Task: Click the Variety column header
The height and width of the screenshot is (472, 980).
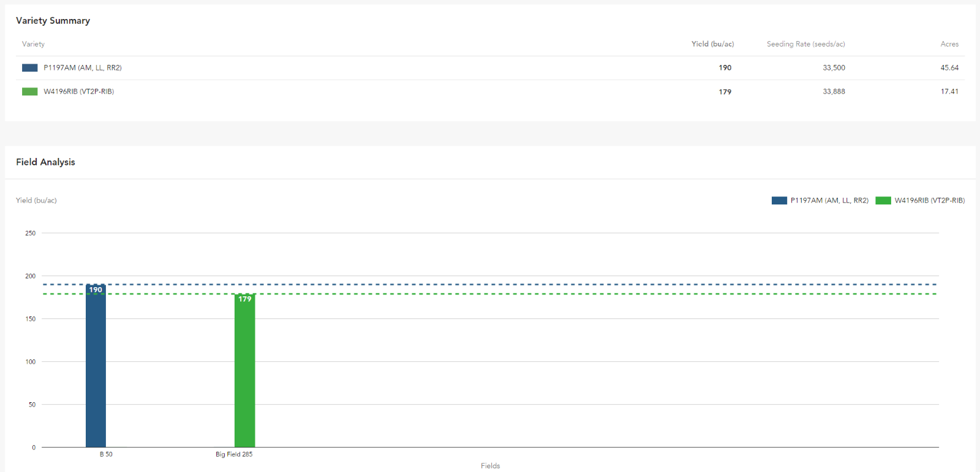Action: tap(33, 44)
